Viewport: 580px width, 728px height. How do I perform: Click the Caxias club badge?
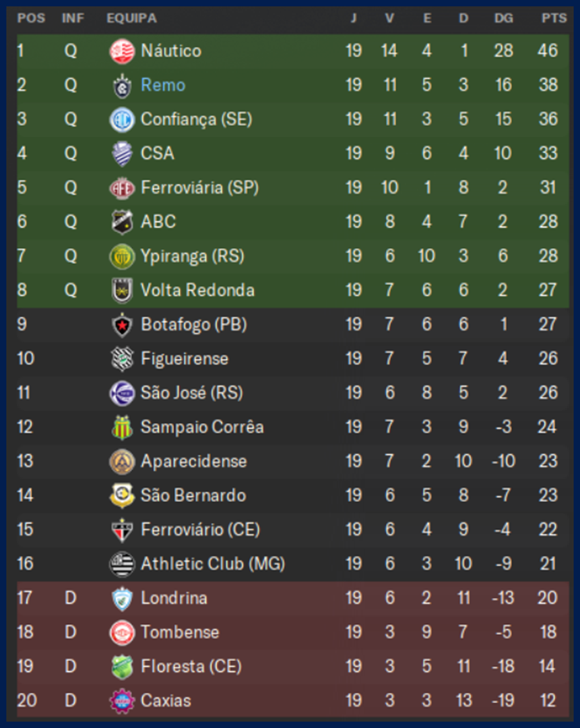122,701
